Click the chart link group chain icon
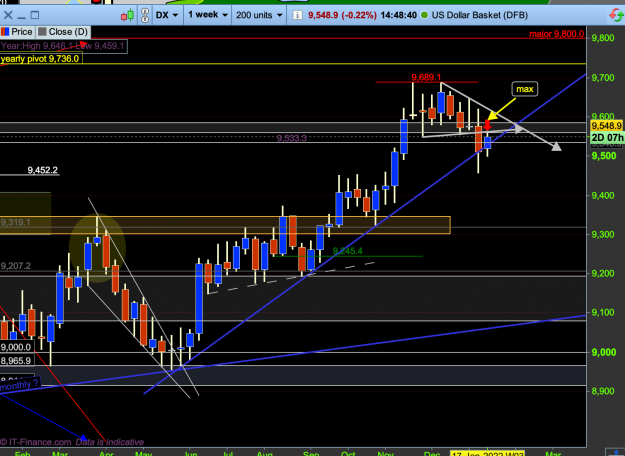Image resolution: width=625 pixels, height=456 pixels. (145, 15)
